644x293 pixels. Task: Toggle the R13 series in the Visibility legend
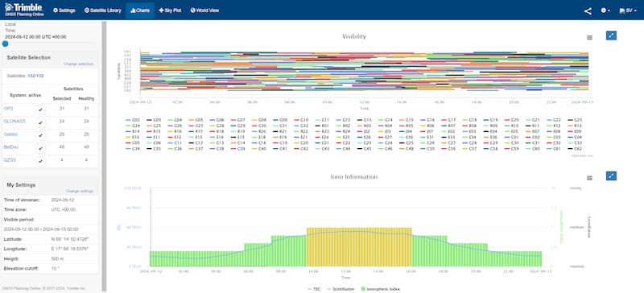[575, 126]
